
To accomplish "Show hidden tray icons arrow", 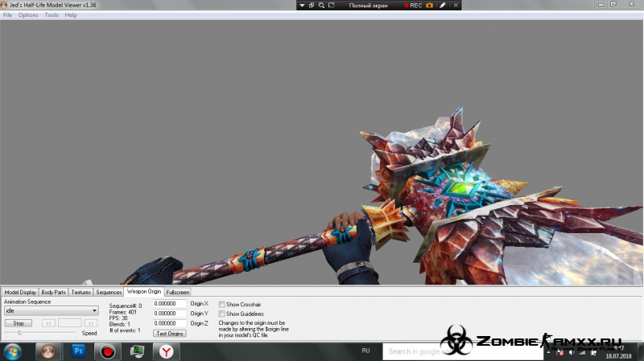I will [548, 352].
